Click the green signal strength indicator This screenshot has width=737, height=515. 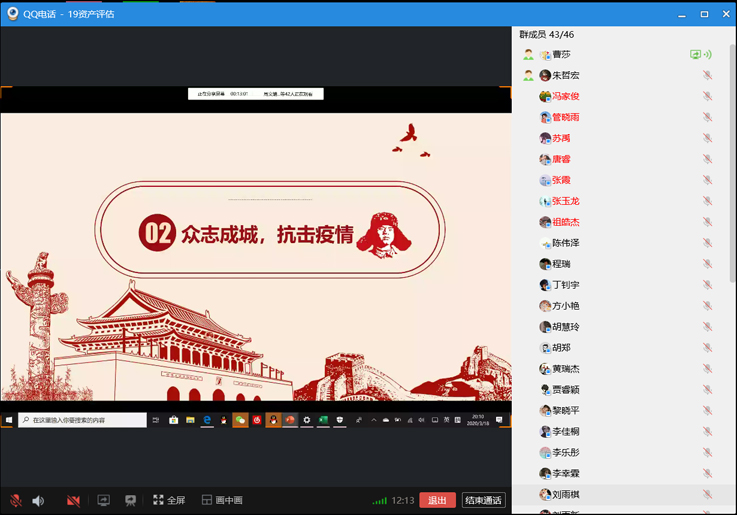click(x=379, y=500)
